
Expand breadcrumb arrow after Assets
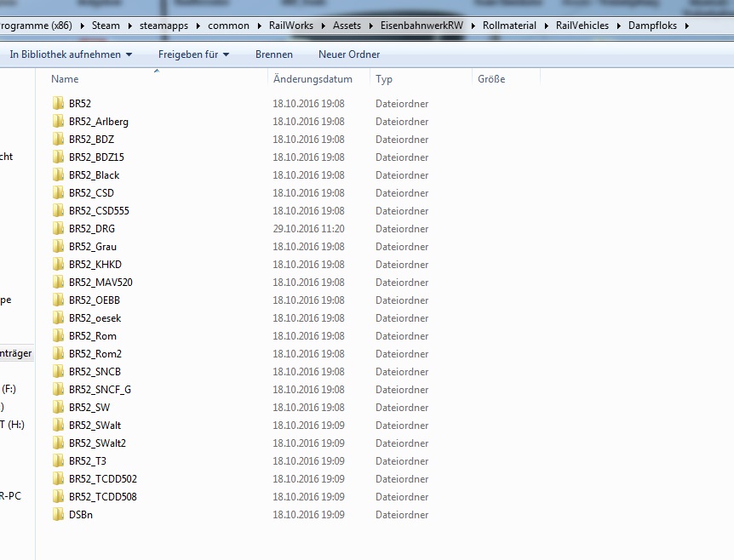[370, 26]
